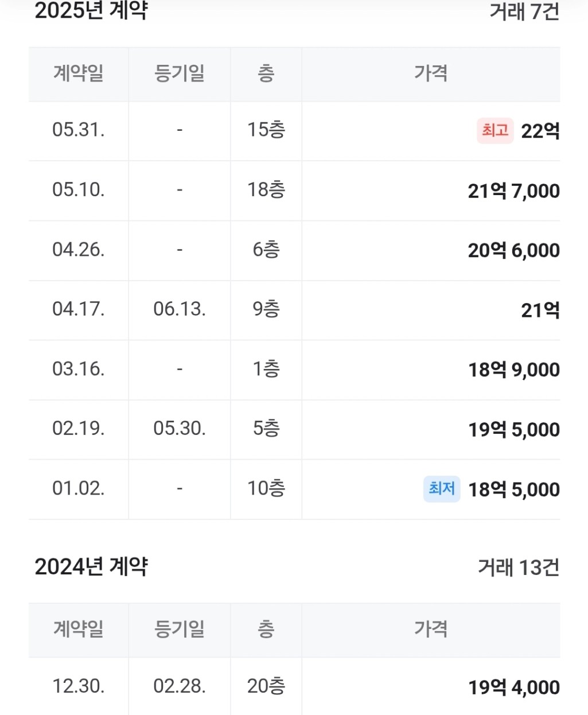Select the 02.19. 5층 contract row

294,429
